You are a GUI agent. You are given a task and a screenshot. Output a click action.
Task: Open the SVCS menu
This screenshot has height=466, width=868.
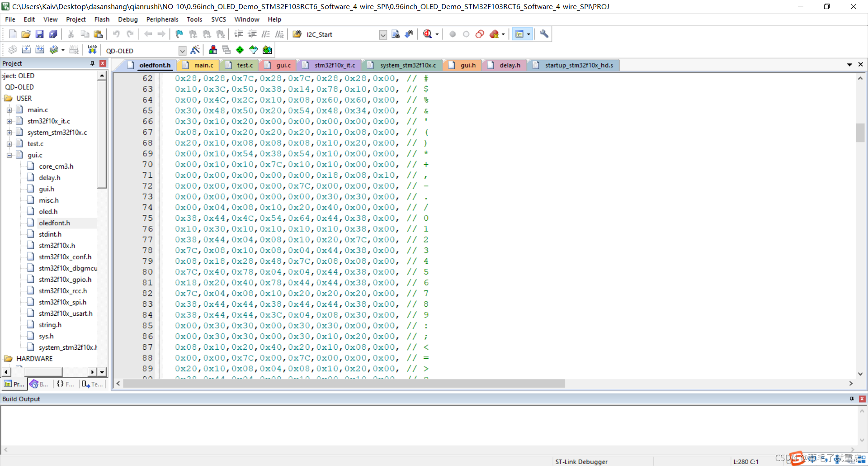pyautogui.click(x=218, y=19)
